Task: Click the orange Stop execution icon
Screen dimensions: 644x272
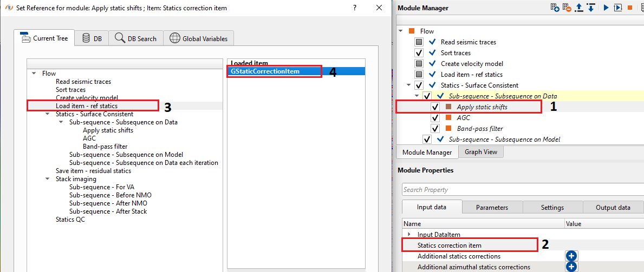Action: click(630, 8)
